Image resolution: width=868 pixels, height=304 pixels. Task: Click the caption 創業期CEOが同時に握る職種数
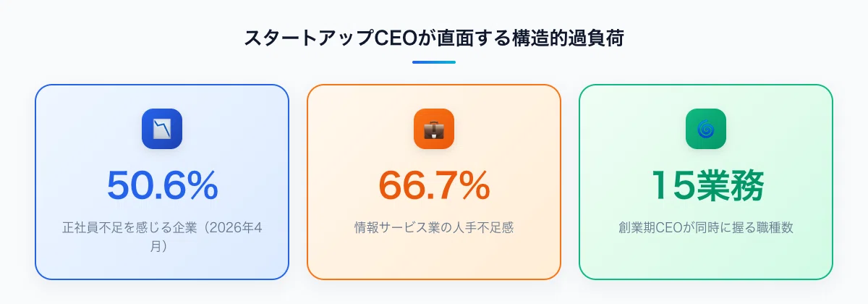pos(706,227)
